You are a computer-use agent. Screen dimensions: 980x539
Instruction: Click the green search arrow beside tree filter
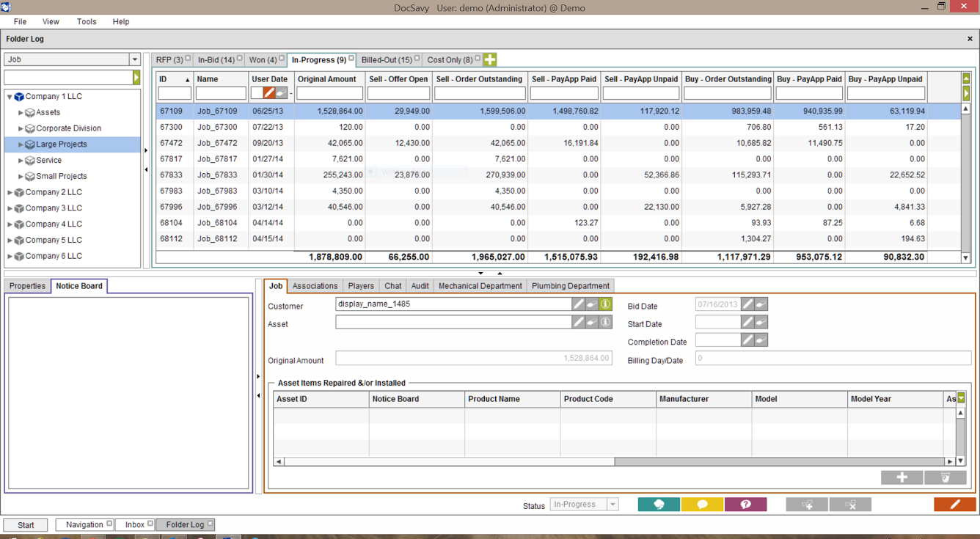(136, 77)
